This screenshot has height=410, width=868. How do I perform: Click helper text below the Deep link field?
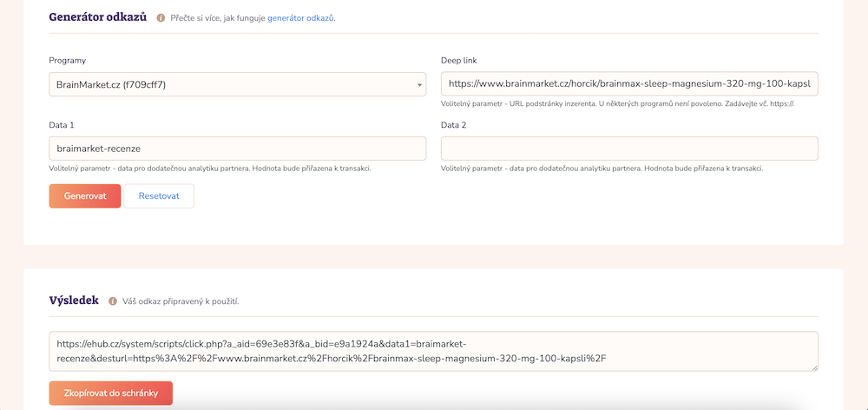618,103
